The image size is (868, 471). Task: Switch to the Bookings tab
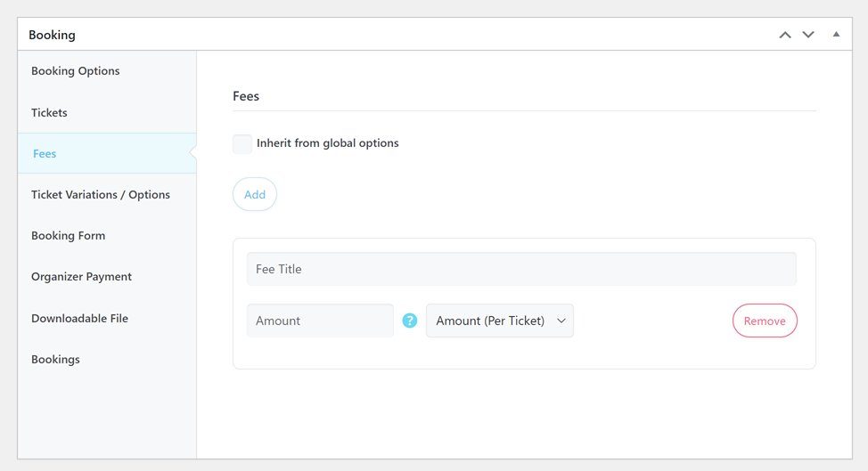click(x=55, y=360)
